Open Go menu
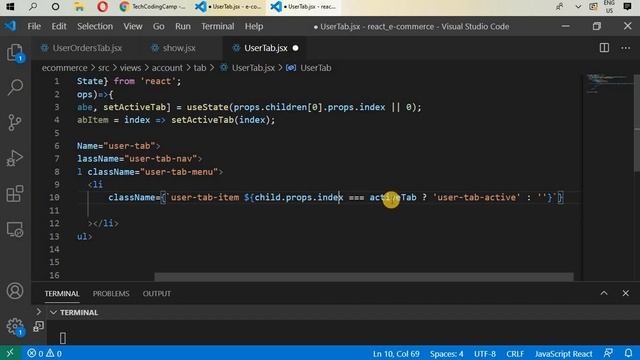The image size is (640, 360). pyautogui.click(x=158, y=26)
